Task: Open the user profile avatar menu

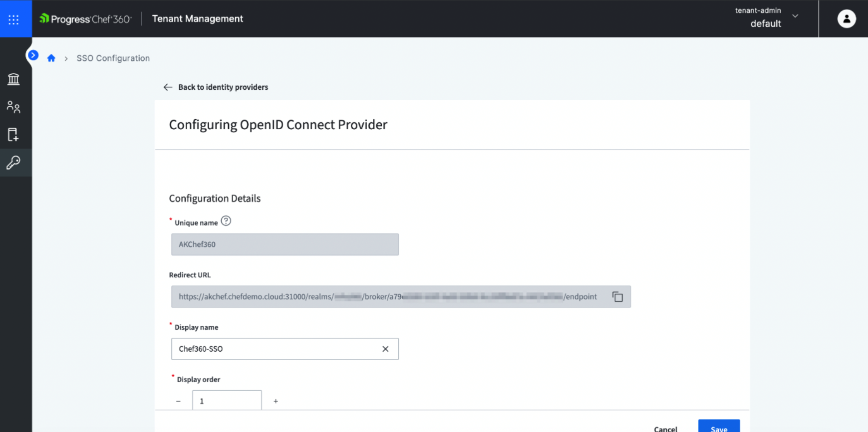Action: 846,19
